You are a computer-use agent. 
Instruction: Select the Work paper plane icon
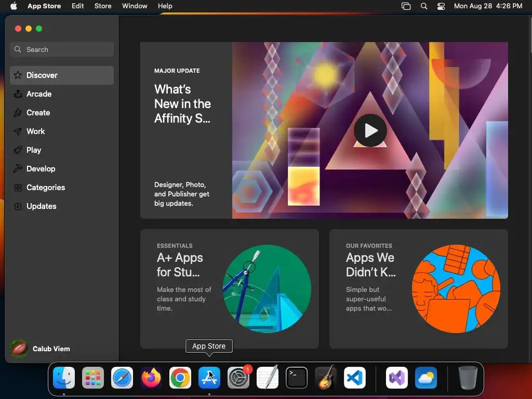[18, 131]
